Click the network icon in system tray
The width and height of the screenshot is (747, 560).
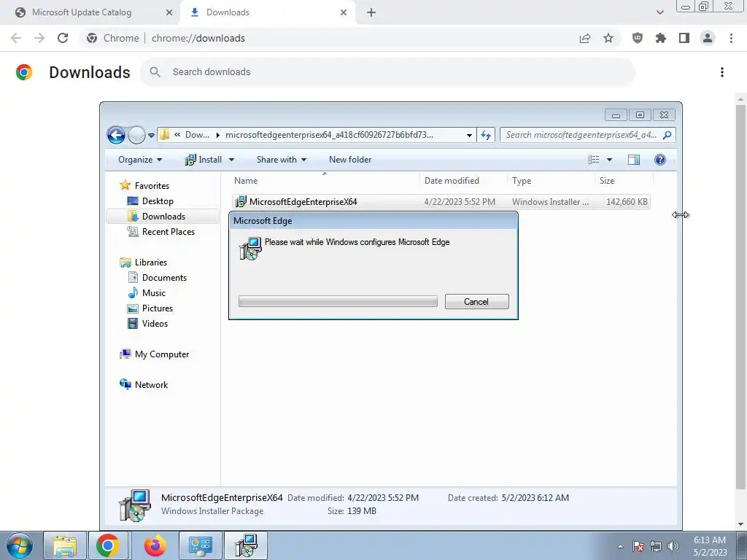[656, 546]
